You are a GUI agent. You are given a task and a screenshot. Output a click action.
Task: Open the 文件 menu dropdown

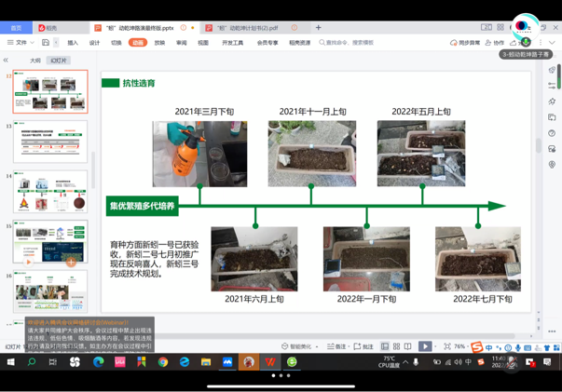(x=18, y=43)
